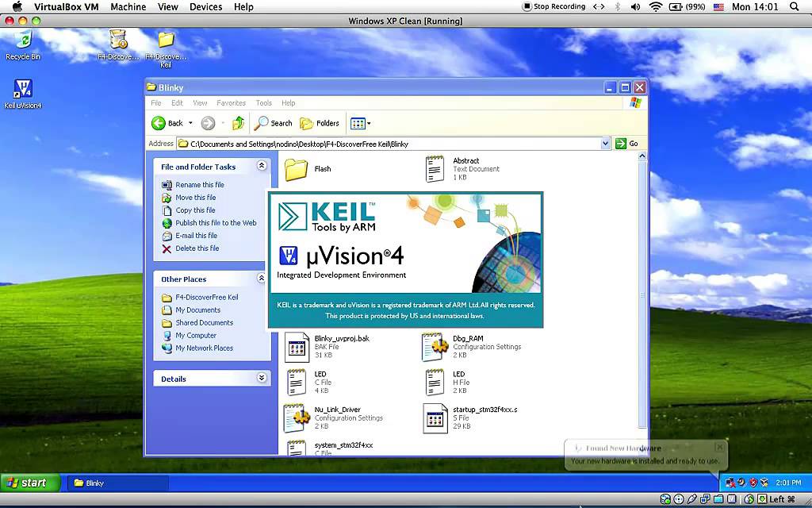Open the Tools menu
Image resolution: width=812 pixels, height=508 pixels.
(263, 102)
